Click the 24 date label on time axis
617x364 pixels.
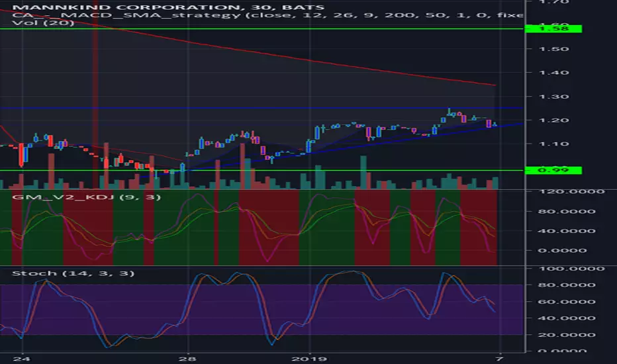[x=22, y=359]
